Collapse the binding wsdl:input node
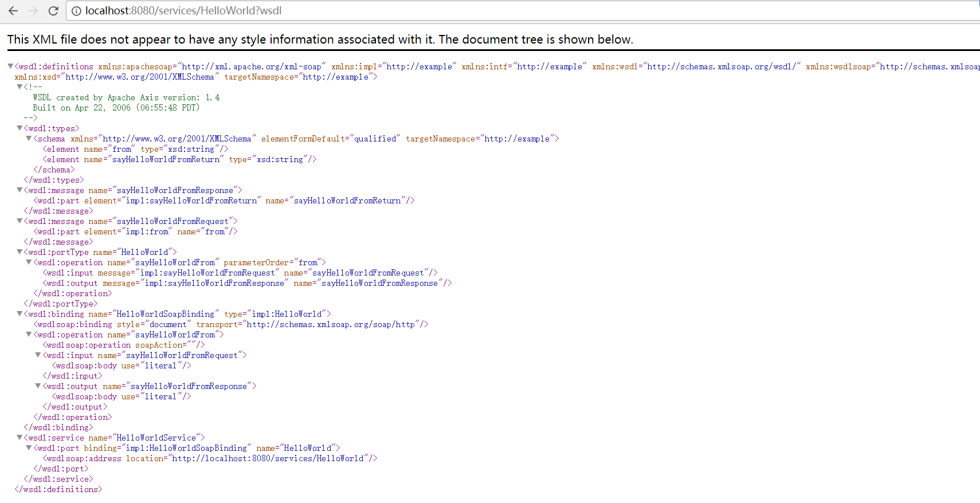 point(38,355)
